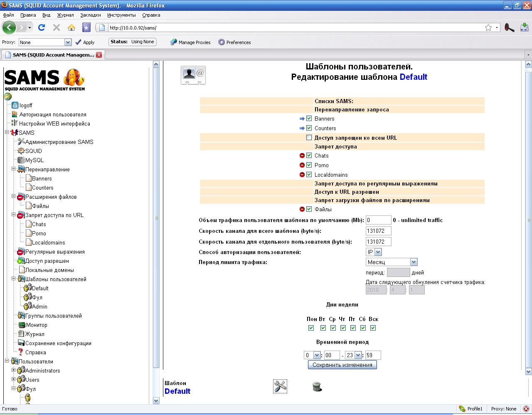Open the MySQL database icon
The height and width of the screenshot is (415, 532).
click(21, 160)
